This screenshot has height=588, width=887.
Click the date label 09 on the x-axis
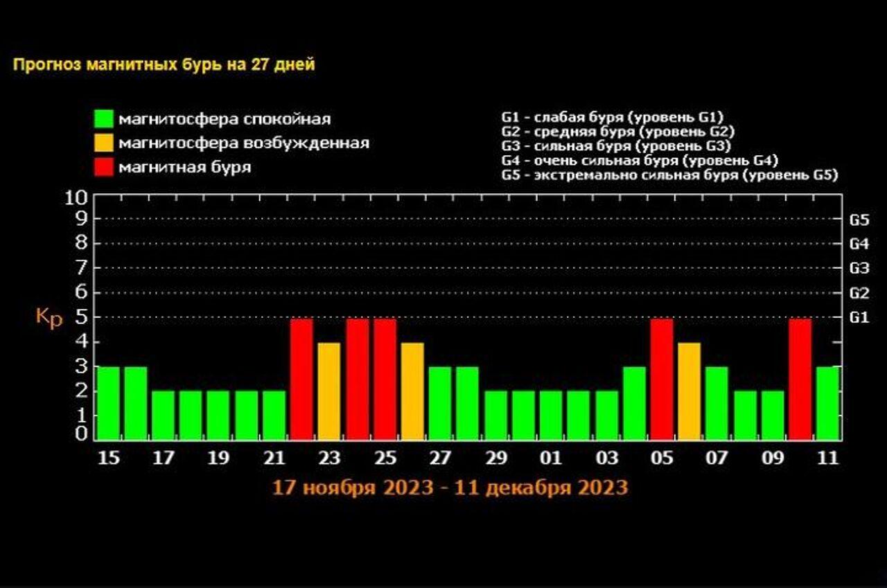click(x=773, y=458)
